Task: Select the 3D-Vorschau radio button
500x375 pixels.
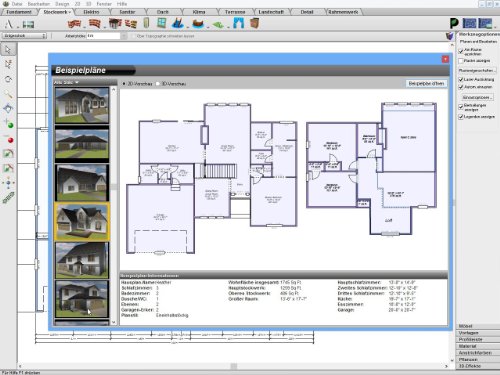Action: (158, 84)
